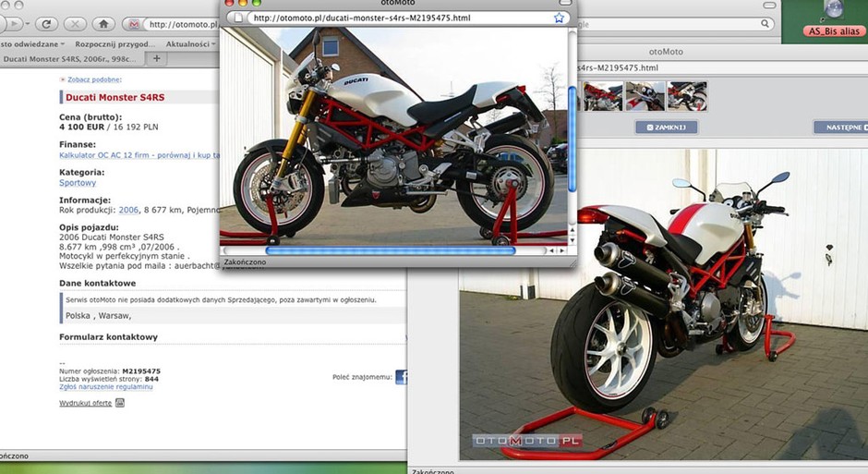
Task: Click the popup window's URL address field
Action: point(402,18)
